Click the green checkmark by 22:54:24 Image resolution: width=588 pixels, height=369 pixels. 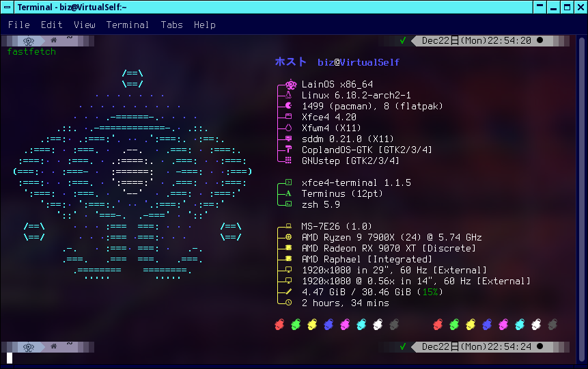403,346
